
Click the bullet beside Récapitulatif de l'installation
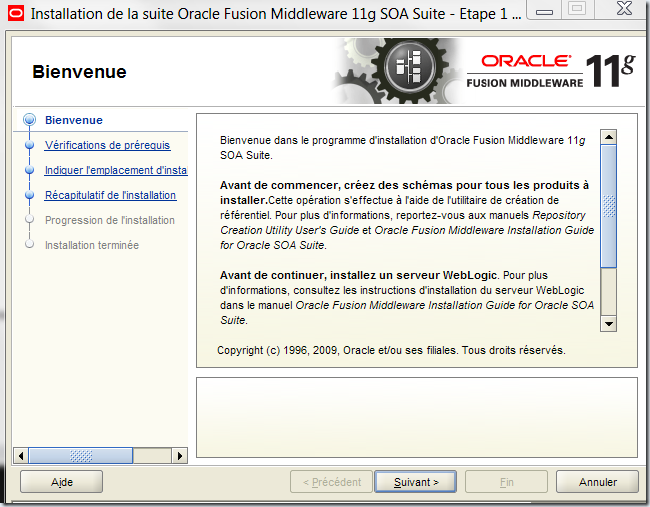coord(29,195)
